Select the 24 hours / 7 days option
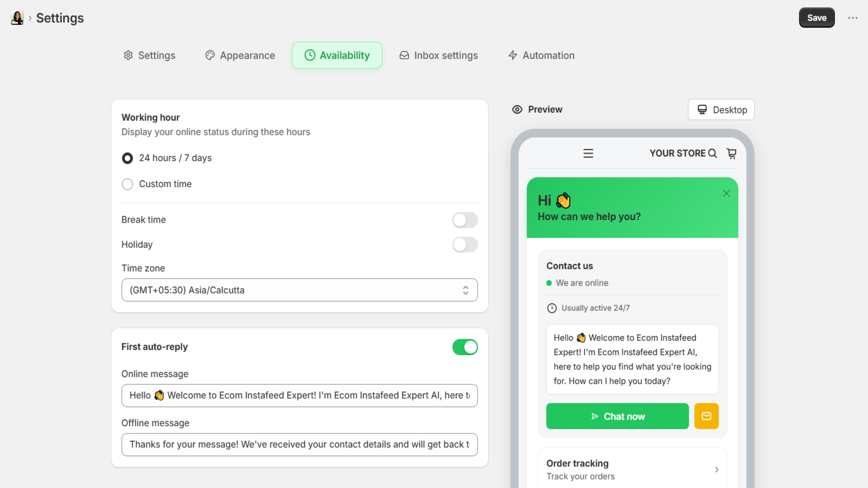Screen dimensions: 868x488 127,158
